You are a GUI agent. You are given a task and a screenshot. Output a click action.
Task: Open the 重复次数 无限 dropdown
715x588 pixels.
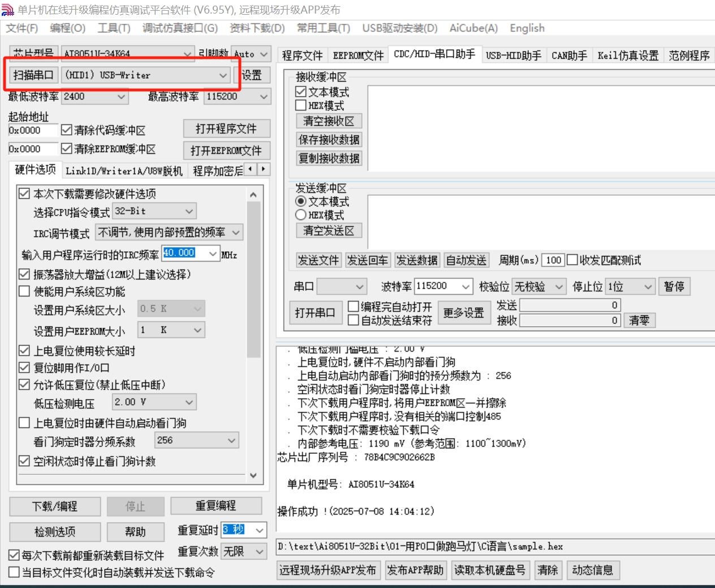(244, 551)
